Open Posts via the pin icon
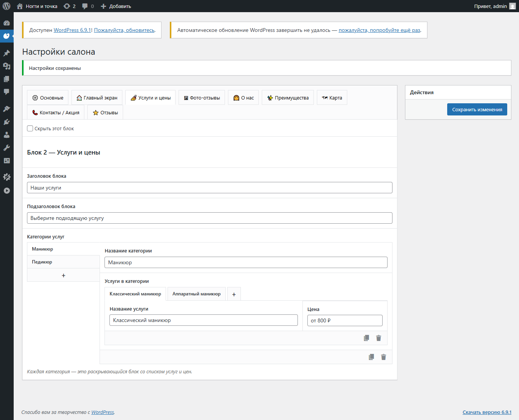The width and height of the screenshot is (519, 420). 6,53
